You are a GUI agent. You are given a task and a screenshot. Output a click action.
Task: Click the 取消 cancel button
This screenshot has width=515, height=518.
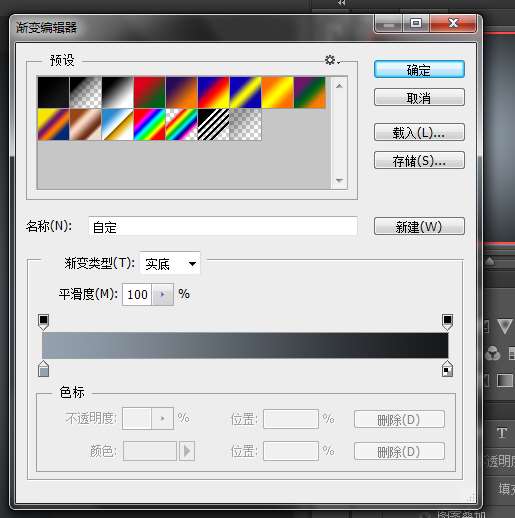pos(419,97)
